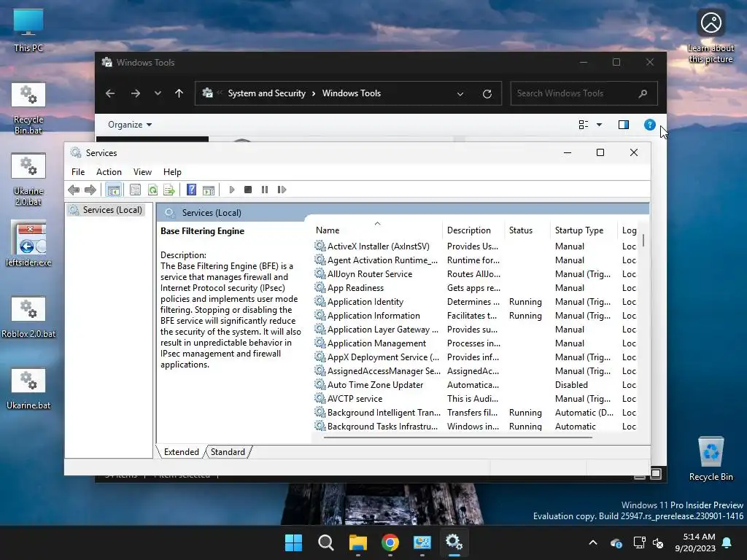
Task: Expand recent locations chevron in Windows Tools
Action: [158, 93]
